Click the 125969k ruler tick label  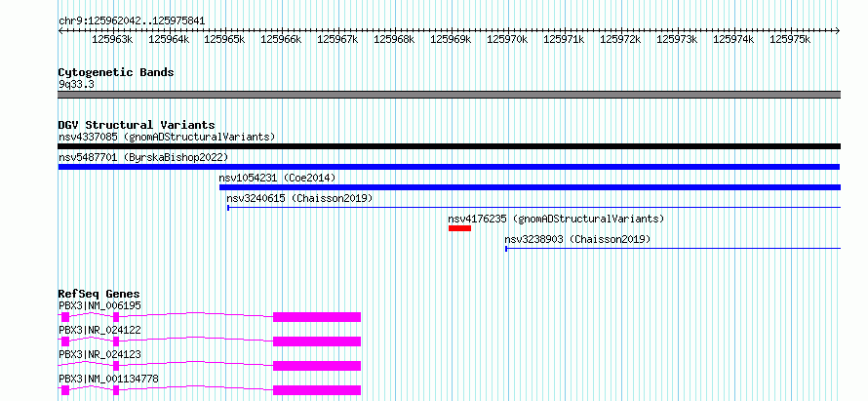click(451, 39)
